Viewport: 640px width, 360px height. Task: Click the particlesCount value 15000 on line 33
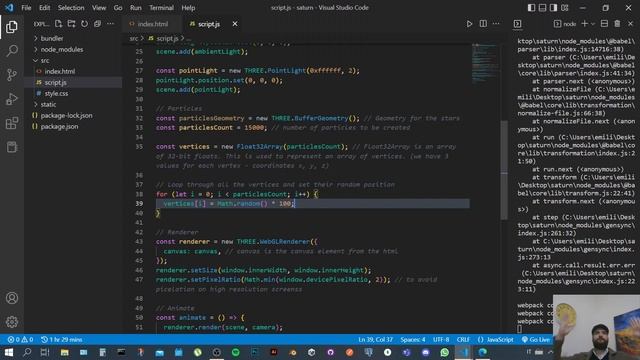click(254, 128)
